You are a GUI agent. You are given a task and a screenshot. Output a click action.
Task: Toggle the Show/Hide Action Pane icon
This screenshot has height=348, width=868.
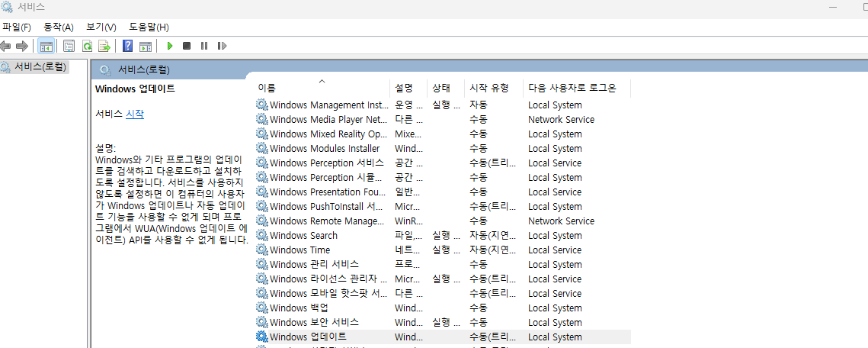point(145,46)
